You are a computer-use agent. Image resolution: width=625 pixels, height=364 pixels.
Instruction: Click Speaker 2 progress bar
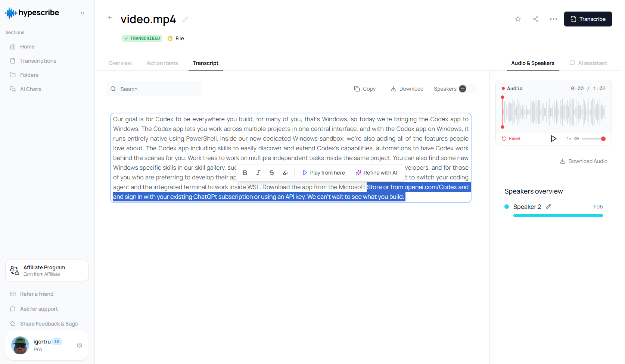tap(558, 216)
